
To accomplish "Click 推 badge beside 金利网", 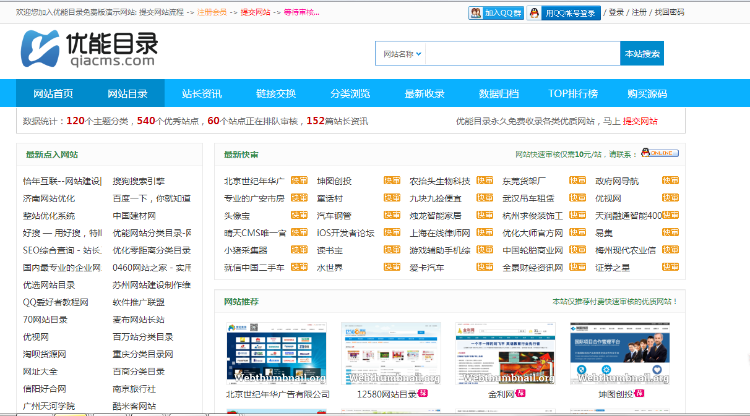I will pos(520,393).
